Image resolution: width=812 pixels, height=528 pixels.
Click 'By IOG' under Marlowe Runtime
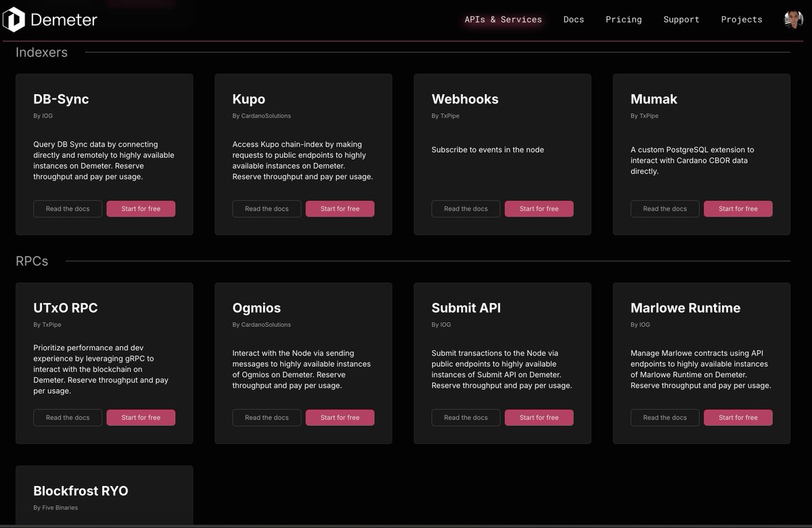pyautogui.click(x=640, y=324)
